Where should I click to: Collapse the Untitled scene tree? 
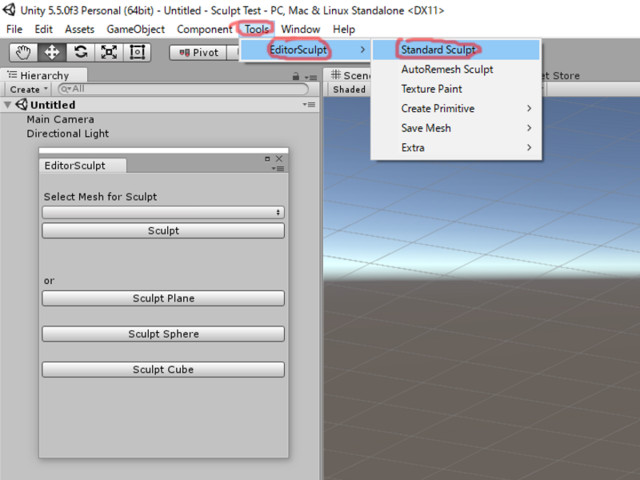coord(7,105)
